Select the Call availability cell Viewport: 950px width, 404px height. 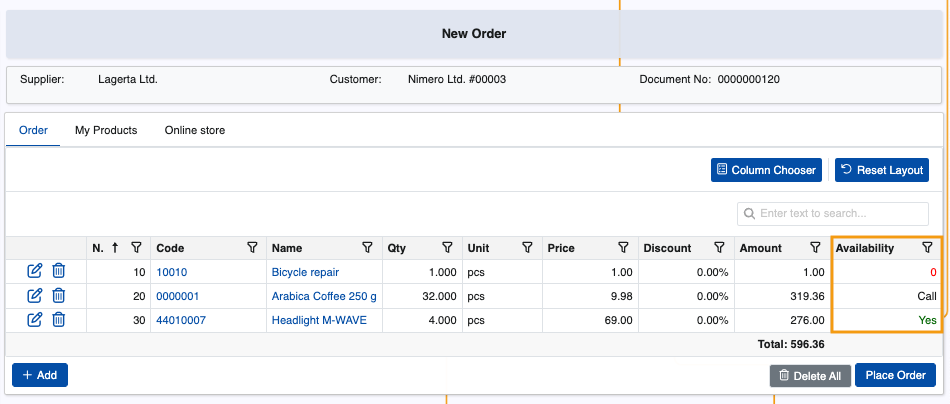(x=886, y=296)
